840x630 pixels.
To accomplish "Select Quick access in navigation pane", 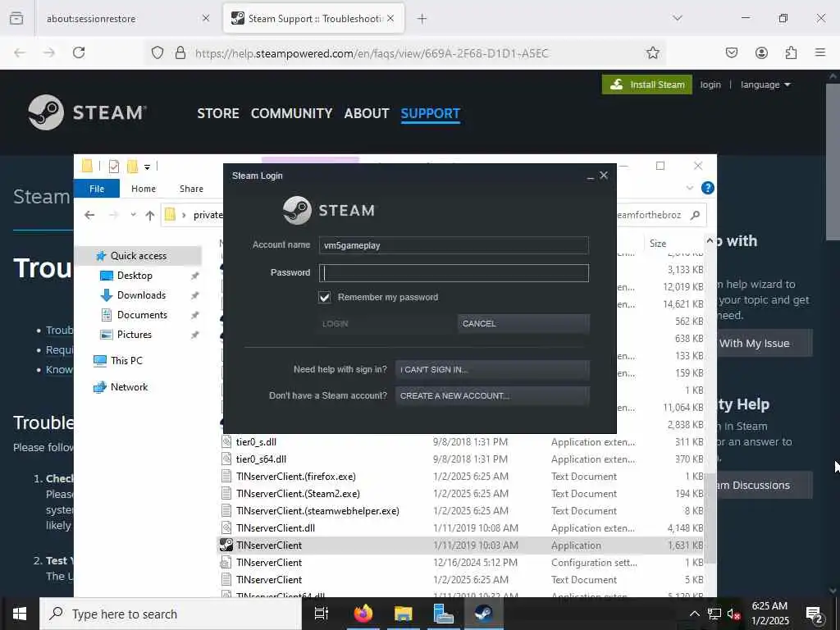I will [138, 256].
